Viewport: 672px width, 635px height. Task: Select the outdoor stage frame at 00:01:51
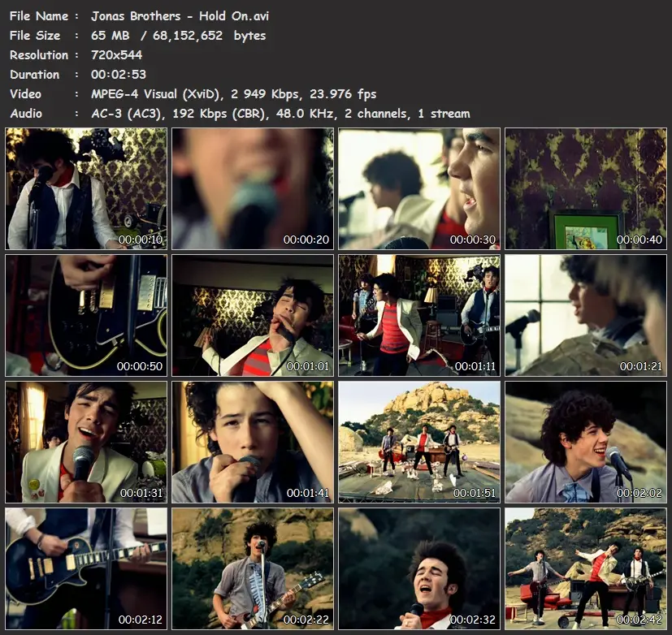tap(419, 443)
